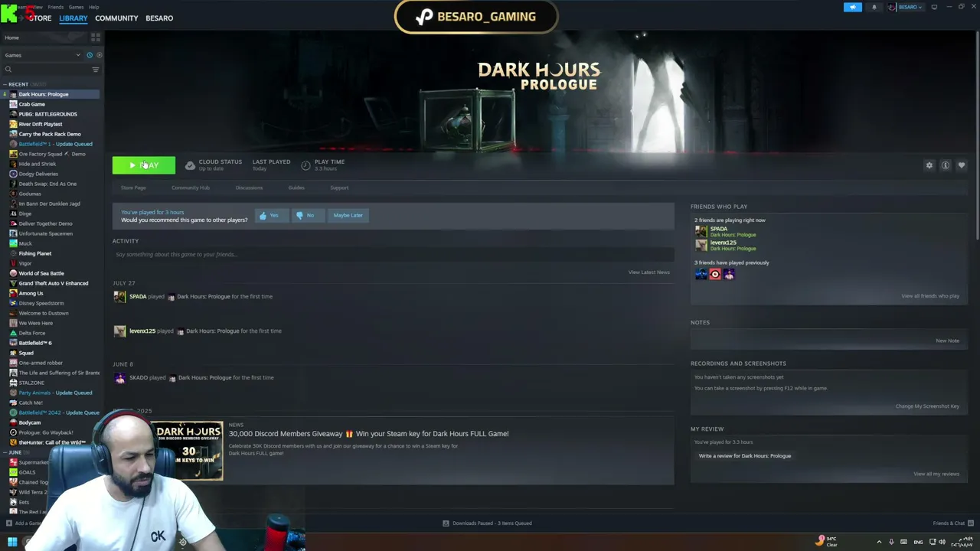Open the red-circle friend avatar under played previously

click(715, 274)
